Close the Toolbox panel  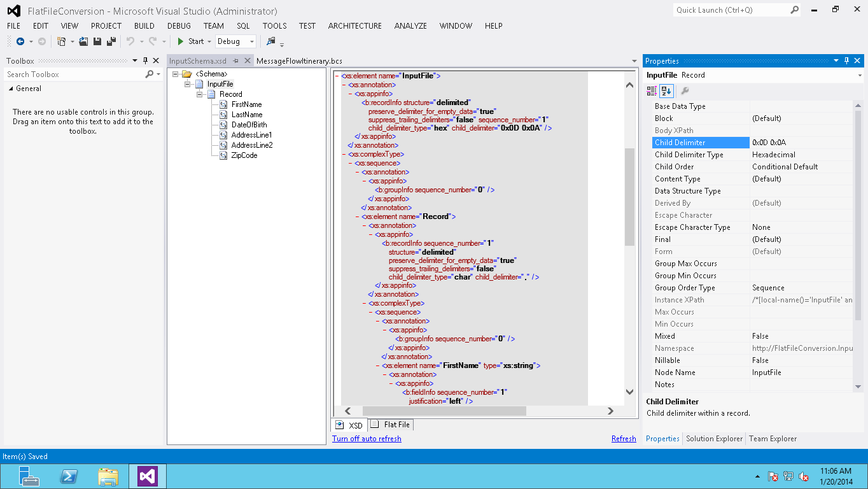click(157, 60)
